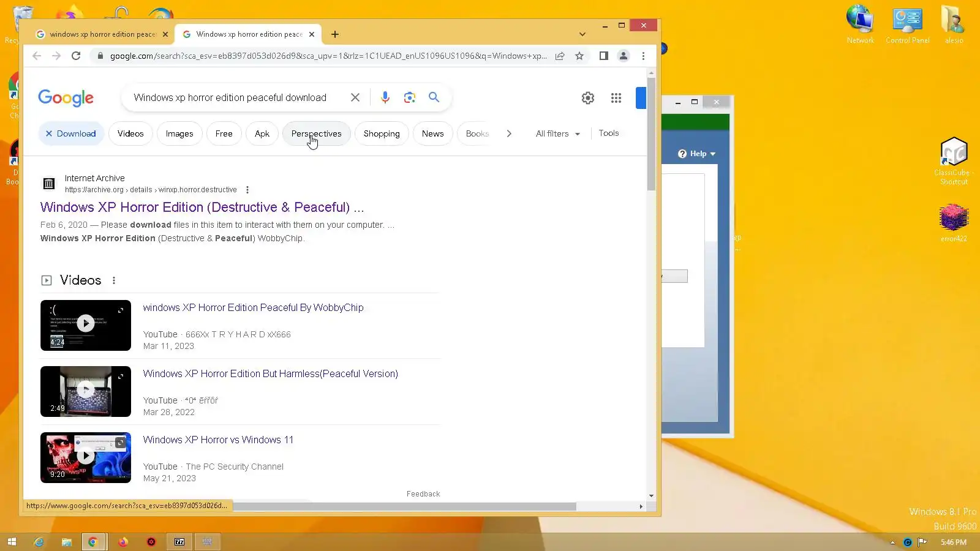This screenshot has height=551, width=980.
Task: Reload the Google search page
Action: tap(76, 56)
